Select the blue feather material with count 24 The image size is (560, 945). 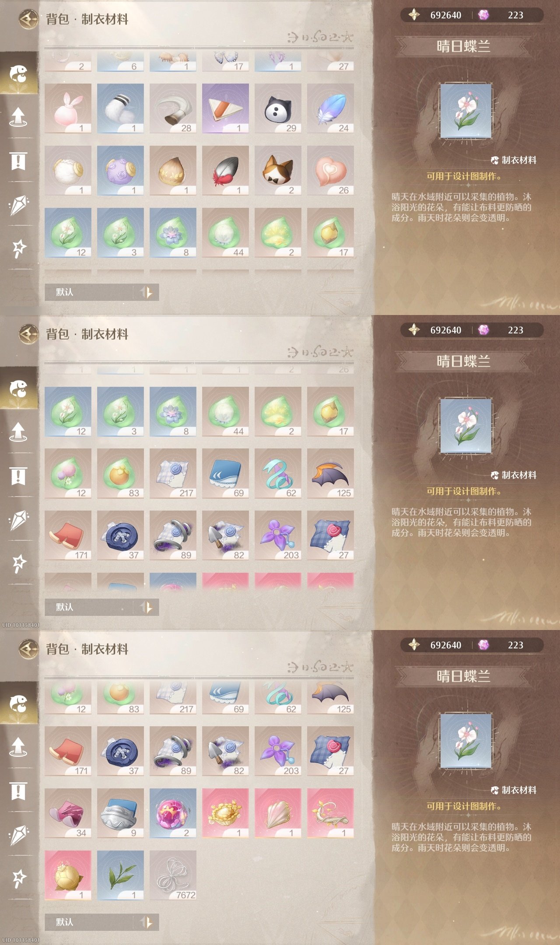(x=330, y=108)
